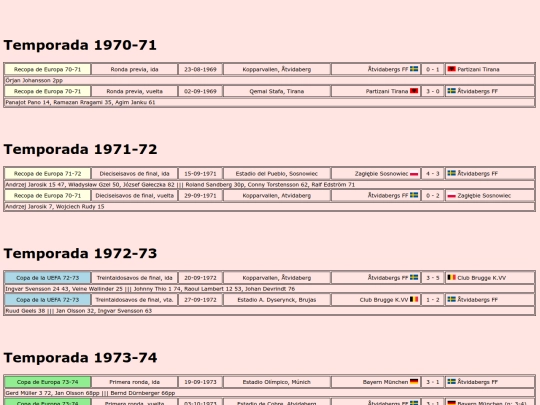Click Swedish flag in the 27-09-1972 match row
Image resolution: width=540 pixels, height=405 pixels.
pyautogui.click(x=451, y=299)
